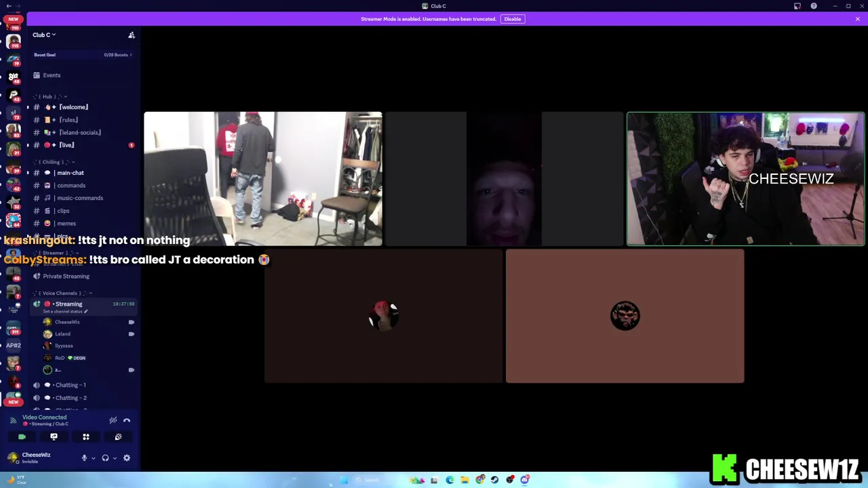Screen dimensions: 868x488
Task: Open the soundboard icon
Action: 118,437
